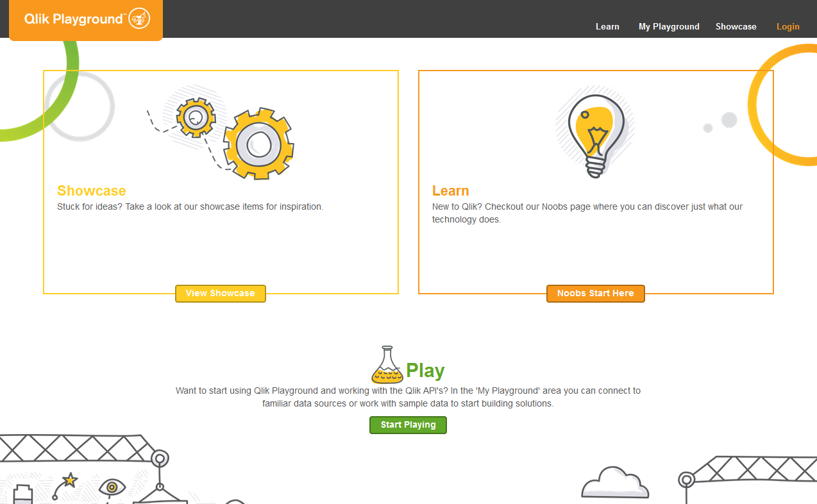Select the Showcase card heading
This screenshot has height=504, width=817.
coord(92,190)
